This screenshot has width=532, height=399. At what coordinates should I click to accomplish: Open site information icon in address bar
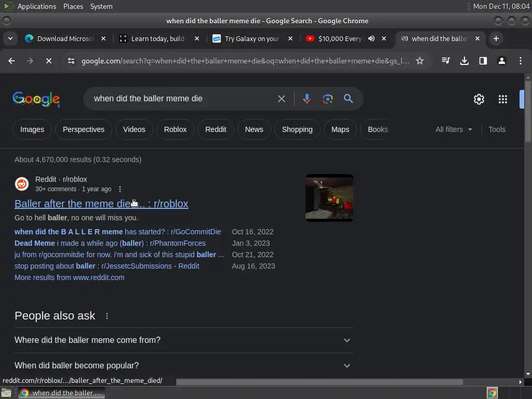coord(71,61)
